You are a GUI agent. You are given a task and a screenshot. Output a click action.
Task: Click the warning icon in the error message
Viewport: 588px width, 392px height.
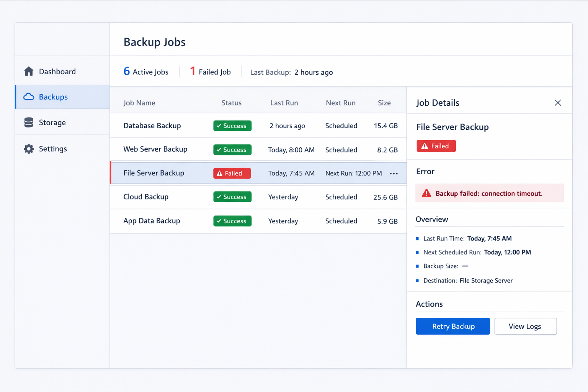[x=426, y=193]
